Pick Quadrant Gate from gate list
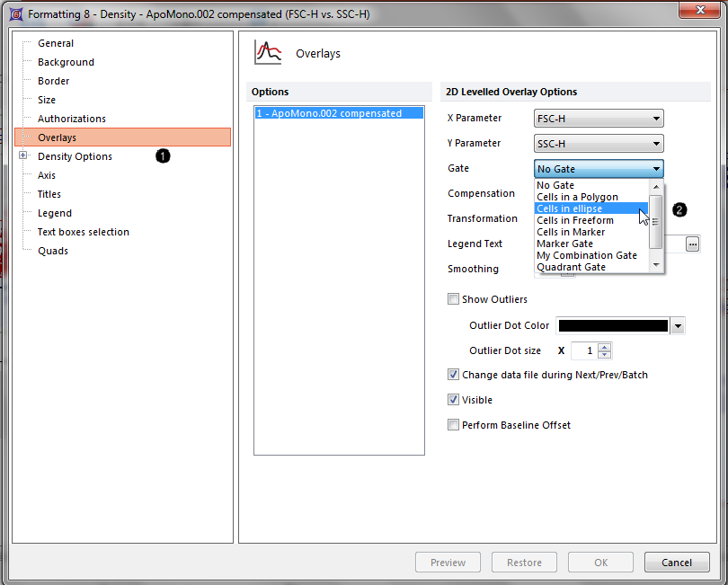Screen dimensions: 728x585 pyautogui.click(x=571, y=267)
